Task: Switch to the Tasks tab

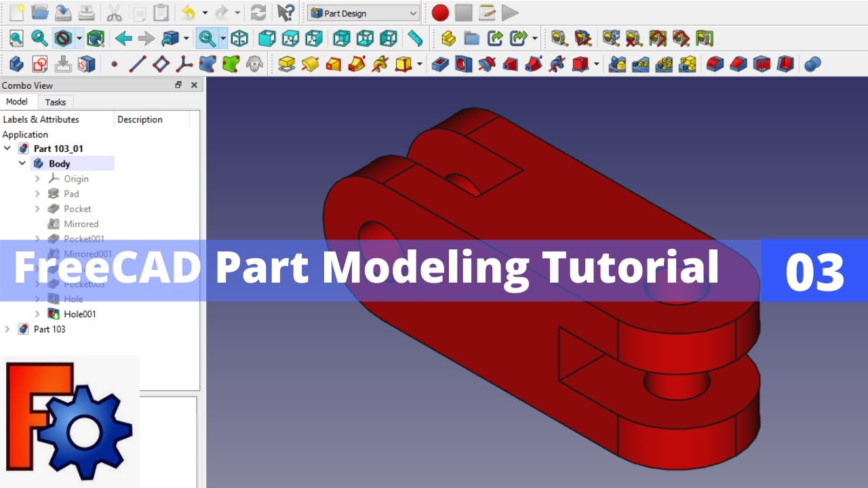Action: (56, 102)
